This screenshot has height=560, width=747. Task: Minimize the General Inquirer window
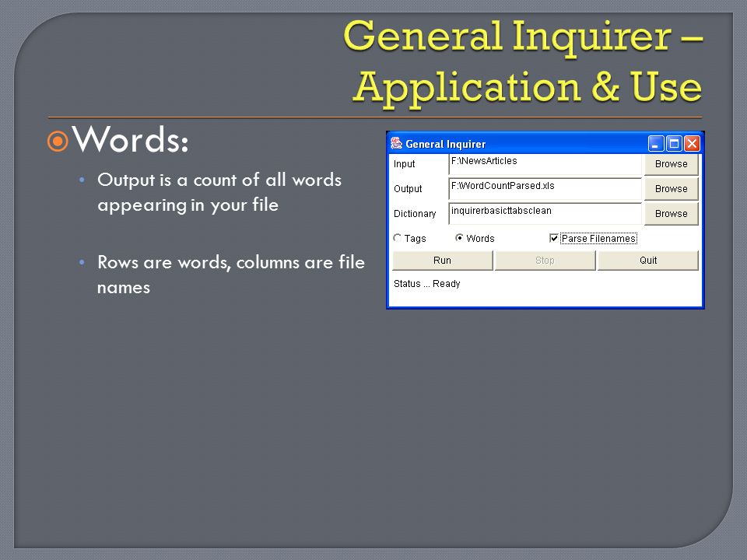[656, 143]
